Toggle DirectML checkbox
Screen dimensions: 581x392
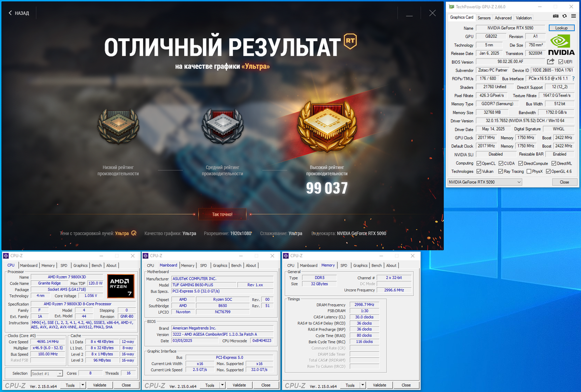point(554,163)
